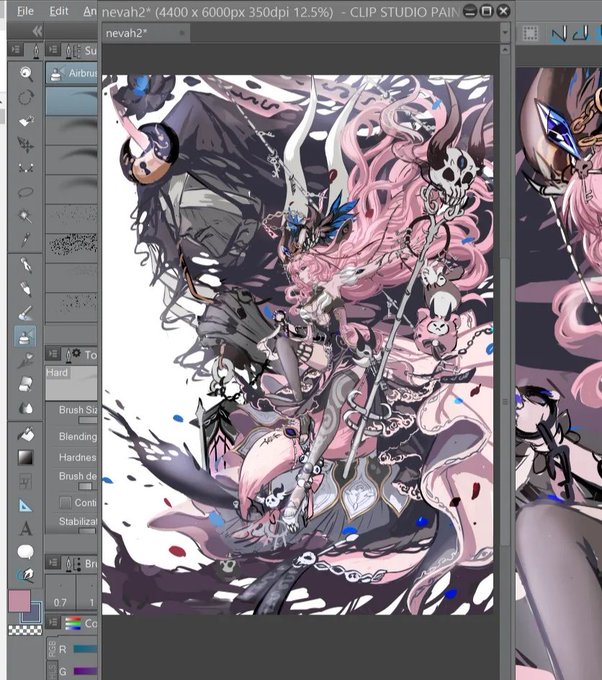Select the Text tool
Image resolution: width=602 pixels, height=680 pixels.
pyautogui.click(x=26, y=529)
